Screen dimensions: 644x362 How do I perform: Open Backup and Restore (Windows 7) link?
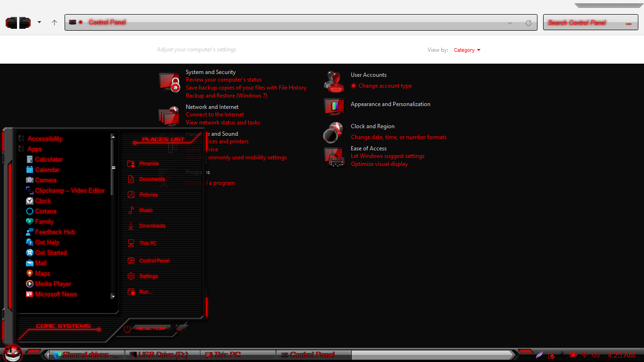coord(227,96)
